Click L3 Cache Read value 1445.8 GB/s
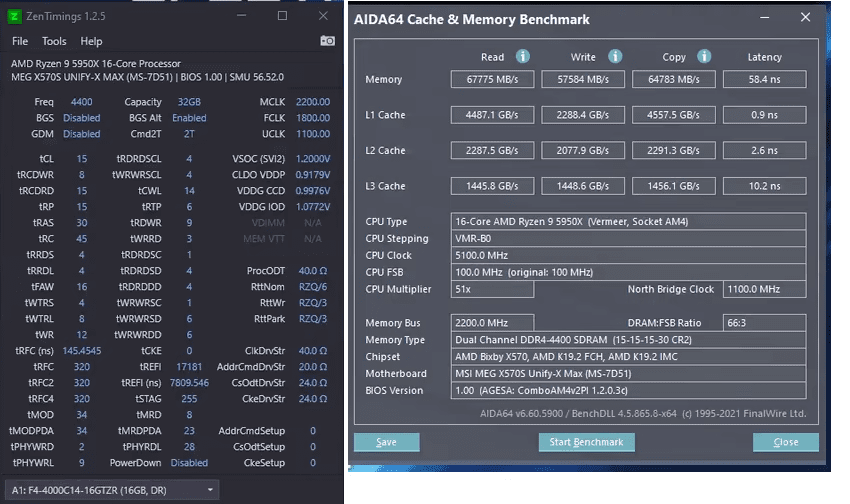Image resolution: width=850 pixels, height=504 pixels. 492,186
